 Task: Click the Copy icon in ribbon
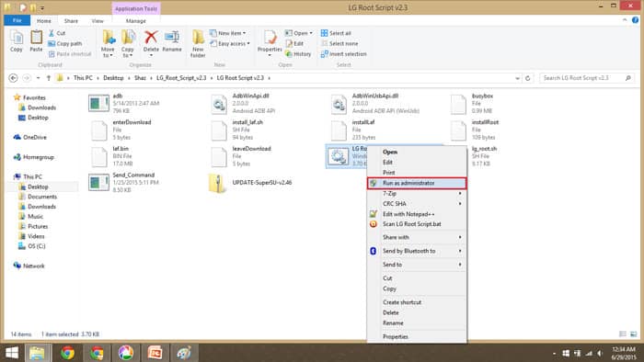click(17, 41)
